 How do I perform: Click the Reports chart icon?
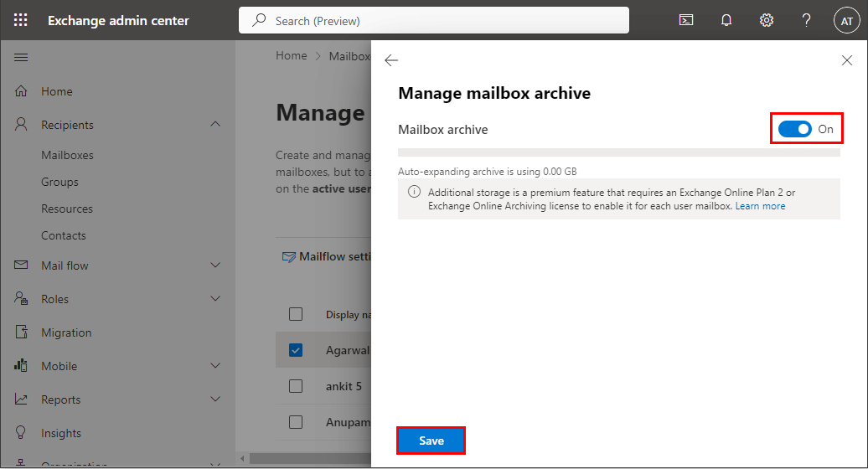[21, 399]
